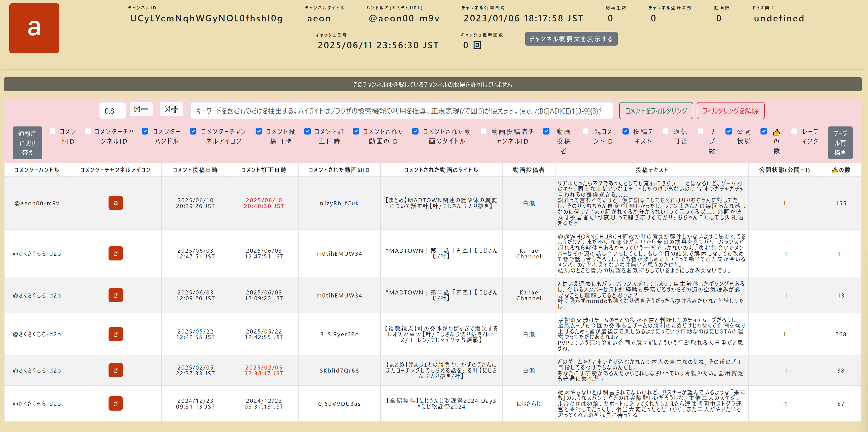Click コメントされた動画のID column header

pos(339,170)
